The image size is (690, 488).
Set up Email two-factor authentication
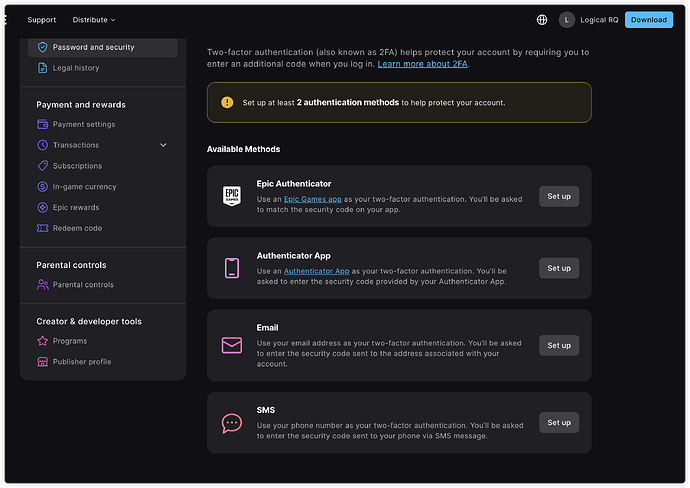[559, 345]
